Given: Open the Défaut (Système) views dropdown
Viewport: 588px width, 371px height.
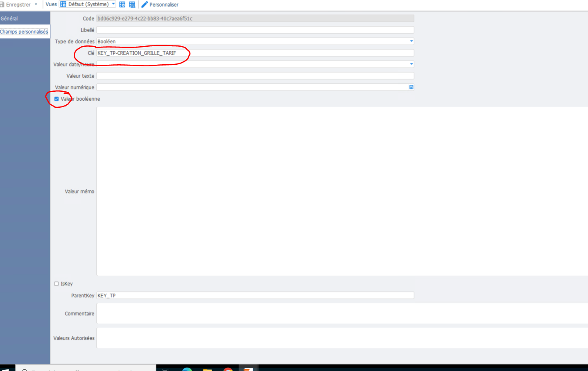Looking at the screenshot, I should tap(113, 4).
